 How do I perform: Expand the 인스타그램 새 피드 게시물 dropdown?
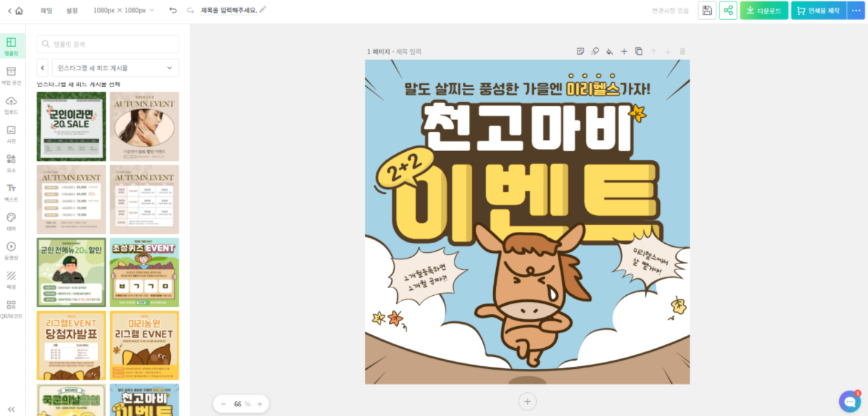pyautogui.click(x=115, y=67)
